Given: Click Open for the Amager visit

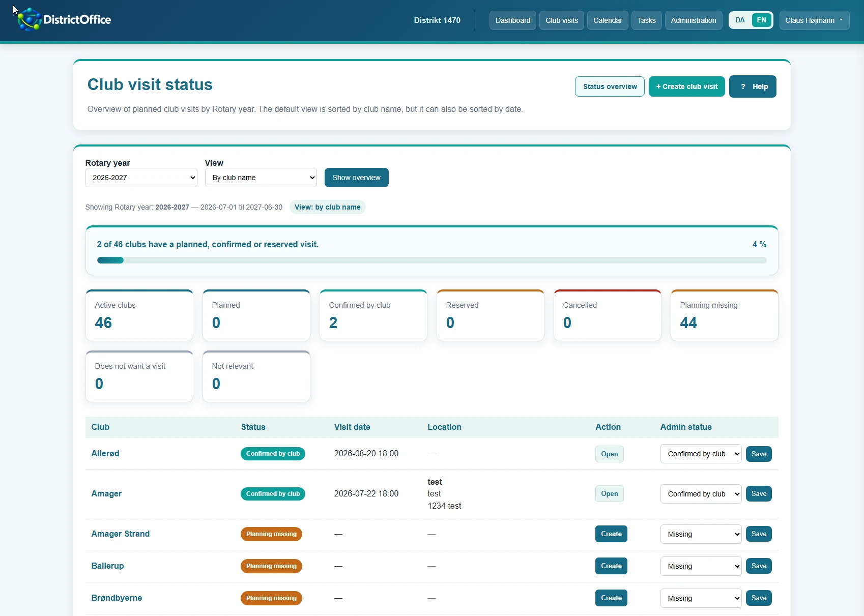Looking at the screenshot, I should click(x=609, y=493).
